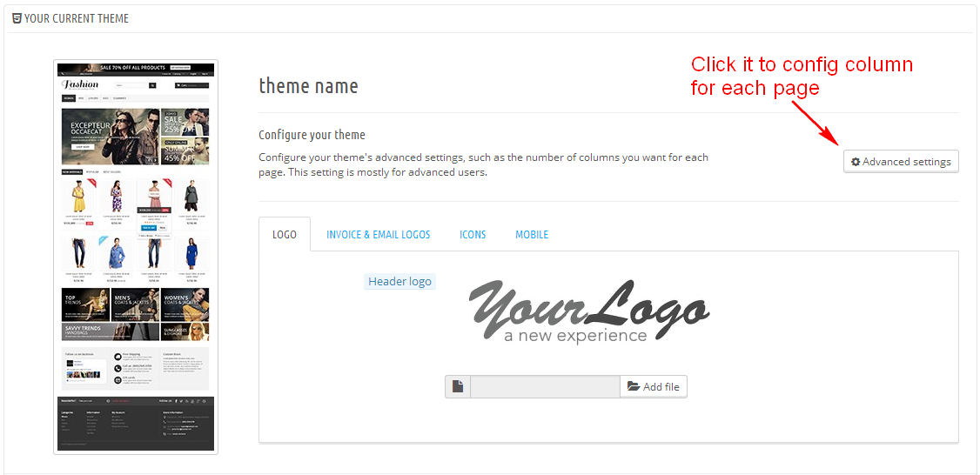The image size is (980, 475).
Task: Click the YourLogo header logo image
Action: pyautogui.click(x=588, y=312)
